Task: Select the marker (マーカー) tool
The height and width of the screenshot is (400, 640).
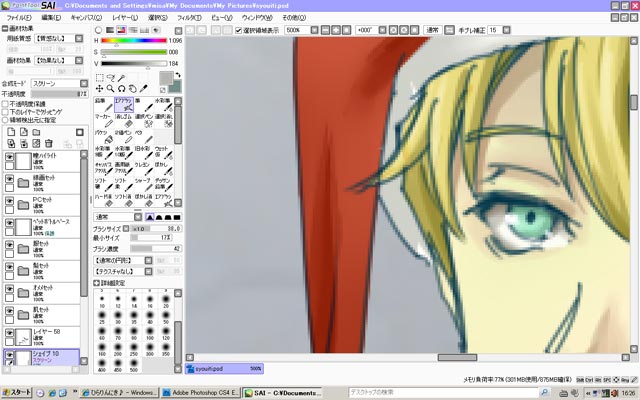Action: (104, 120)
